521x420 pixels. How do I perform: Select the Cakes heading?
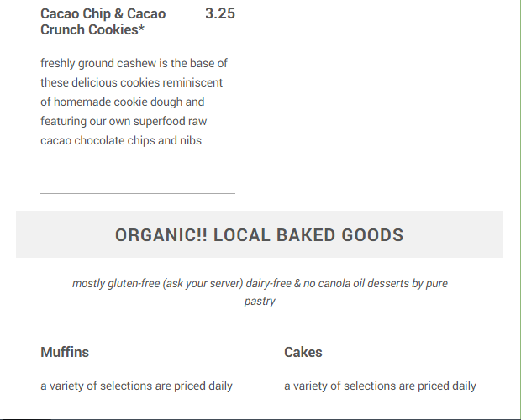click(x=303, y=352)
